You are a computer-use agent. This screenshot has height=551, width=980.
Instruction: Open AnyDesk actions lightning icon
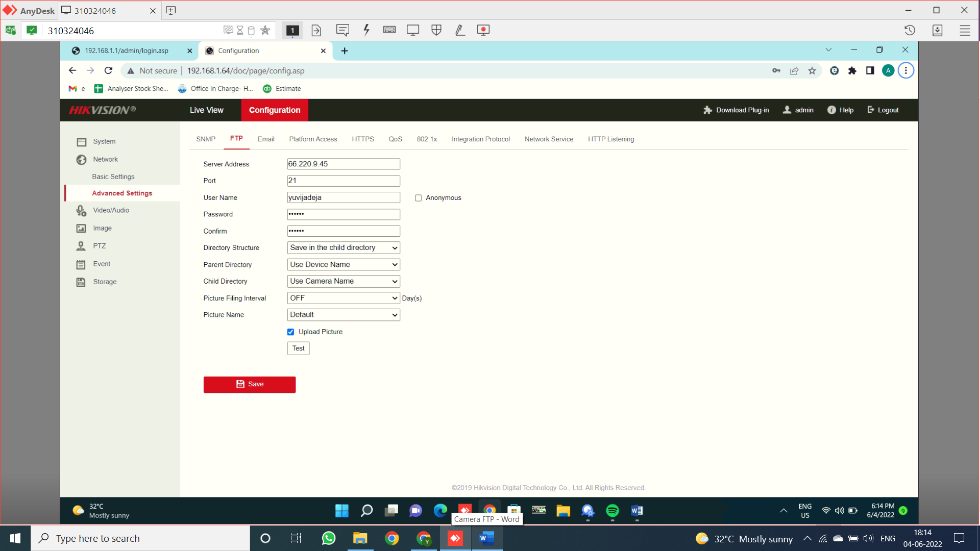366,30
